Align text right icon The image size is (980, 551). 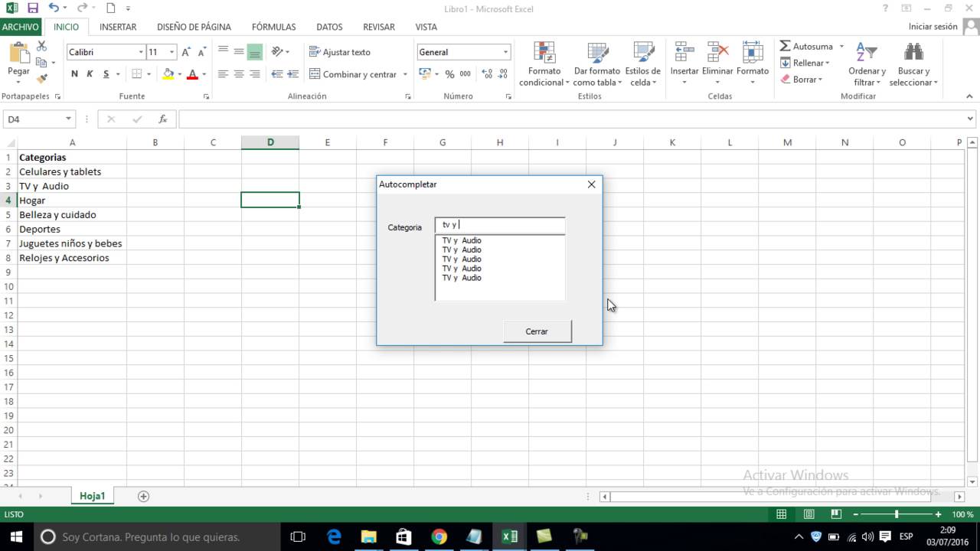click(x=255, y=74)
